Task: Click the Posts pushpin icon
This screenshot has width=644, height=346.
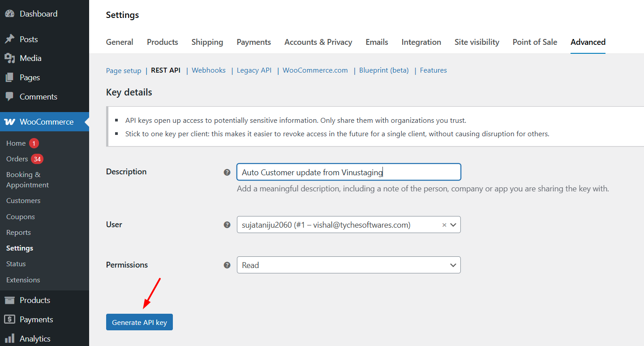Action: click(x=9, y=39)
